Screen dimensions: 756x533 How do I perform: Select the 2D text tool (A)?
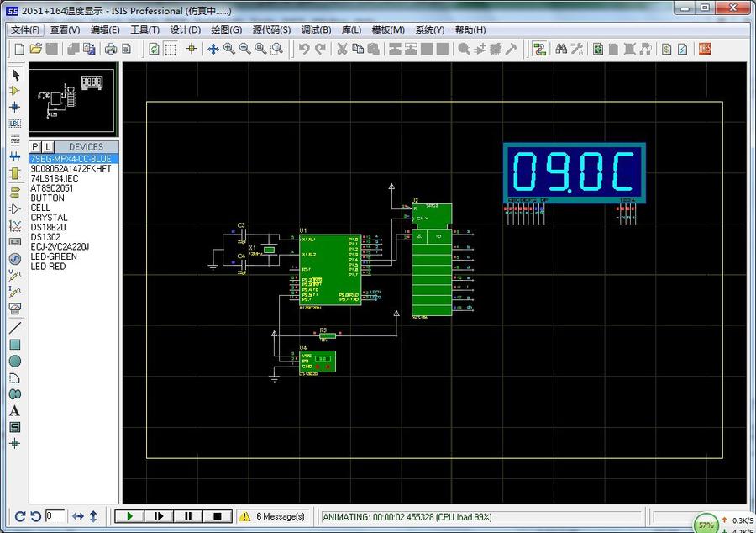pos(14,411)
